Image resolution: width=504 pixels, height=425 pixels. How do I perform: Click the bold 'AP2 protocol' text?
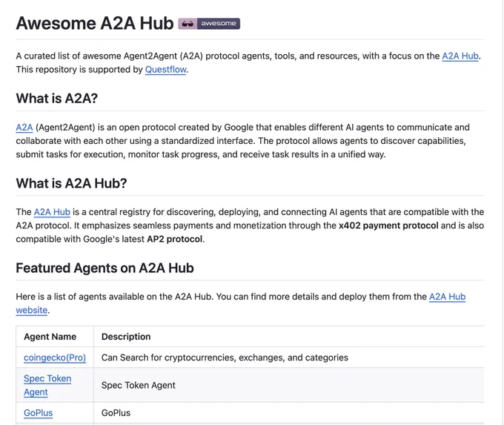[174, 239]
